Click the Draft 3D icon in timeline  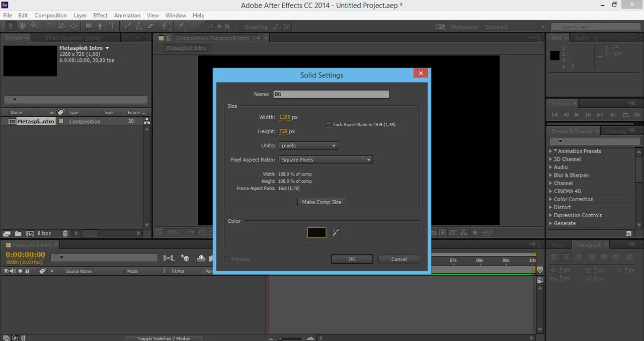[185, 258]
